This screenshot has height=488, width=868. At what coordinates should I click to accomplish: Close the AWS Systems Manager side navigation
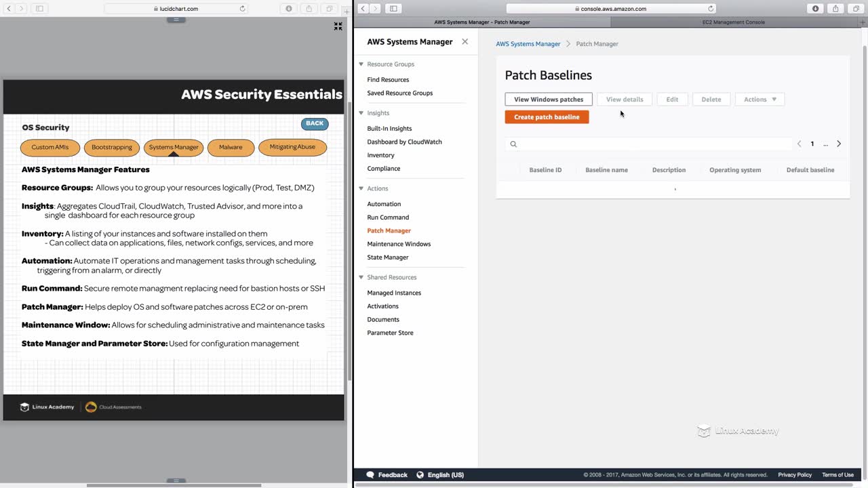click(x=465, y=41)
